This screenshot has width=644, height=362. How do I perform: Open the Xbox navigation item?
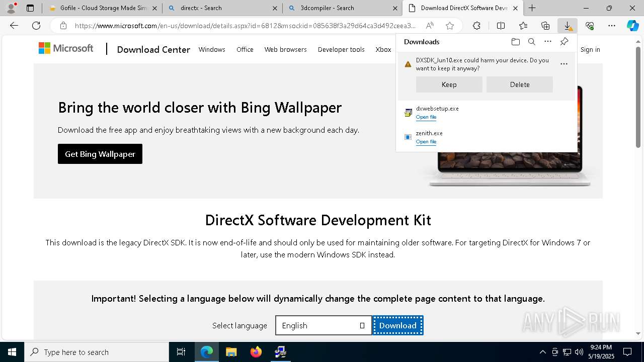click(x=383, y=49)
